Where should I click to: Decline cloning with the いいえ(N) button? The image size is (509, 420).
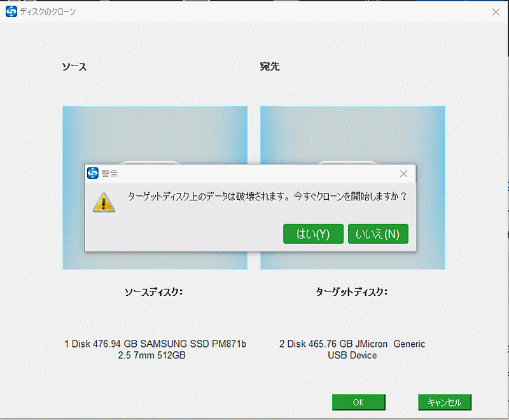coord(378,234)
